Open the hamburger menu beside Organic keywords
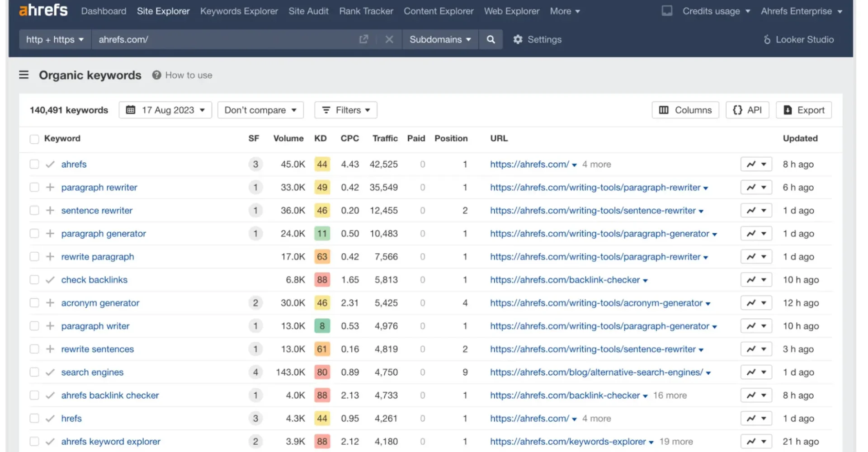Screen dimensions: 868x452 click(24, 75)
